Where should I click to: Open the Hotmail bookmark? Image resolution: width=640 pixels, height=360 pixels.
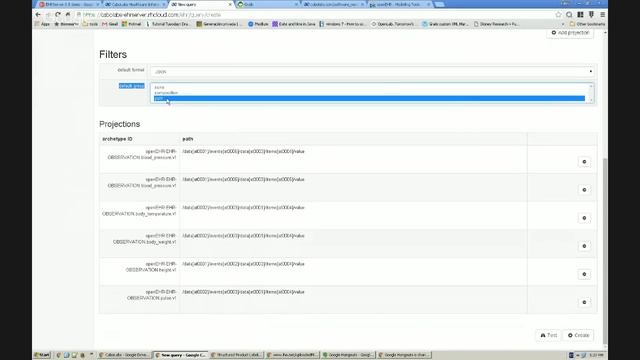tap(131, 24)
